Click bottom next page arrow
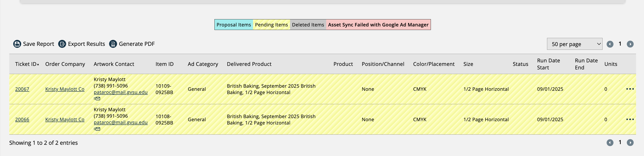The width and height of the screenshot is (644, 156). click(x=630, y=143)
